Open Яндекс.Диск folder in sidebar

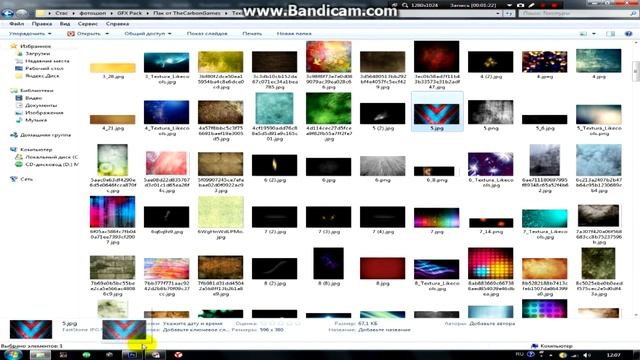tap(42, 76)
